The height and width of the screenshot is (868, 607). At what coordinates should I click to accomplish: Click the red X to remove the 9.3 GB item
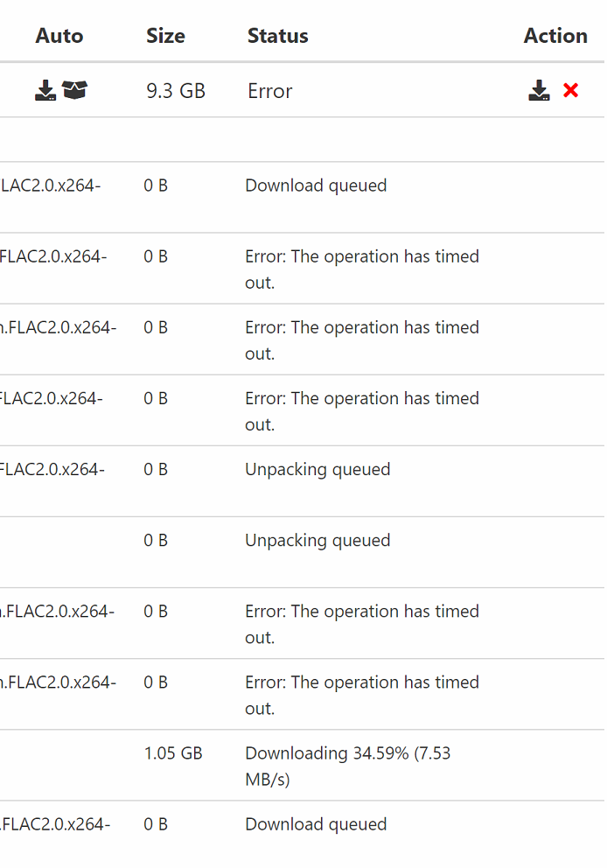tap(570, 89)
